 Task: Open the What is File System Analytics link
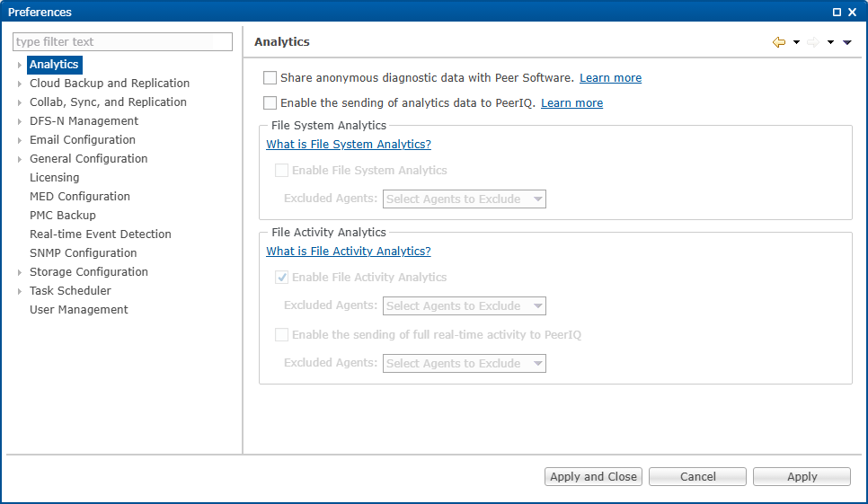click(x=349, y=145)
